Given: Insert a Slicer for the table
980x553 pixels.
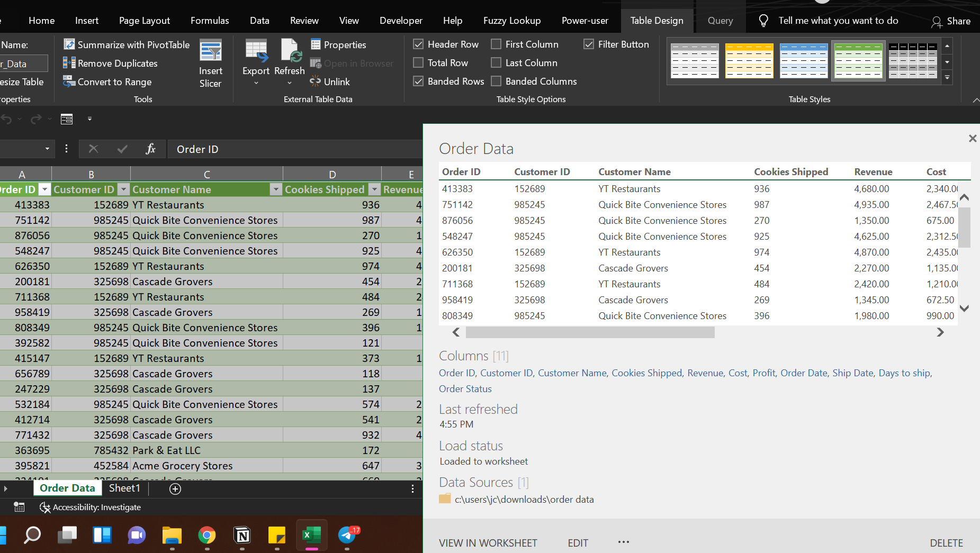Looking at the screenshot, I should pos(211,62).
